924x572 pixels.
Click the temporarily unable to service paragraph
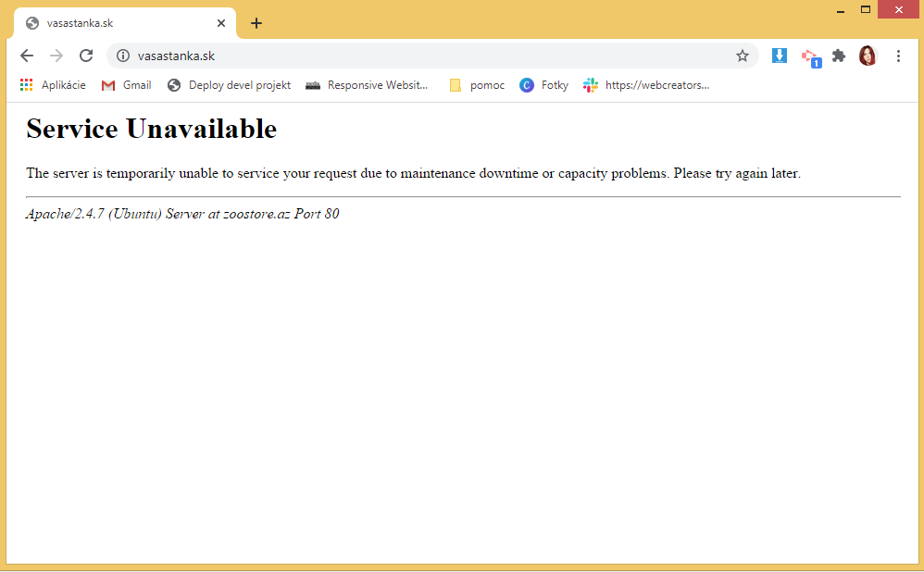[x=413, y=173]
